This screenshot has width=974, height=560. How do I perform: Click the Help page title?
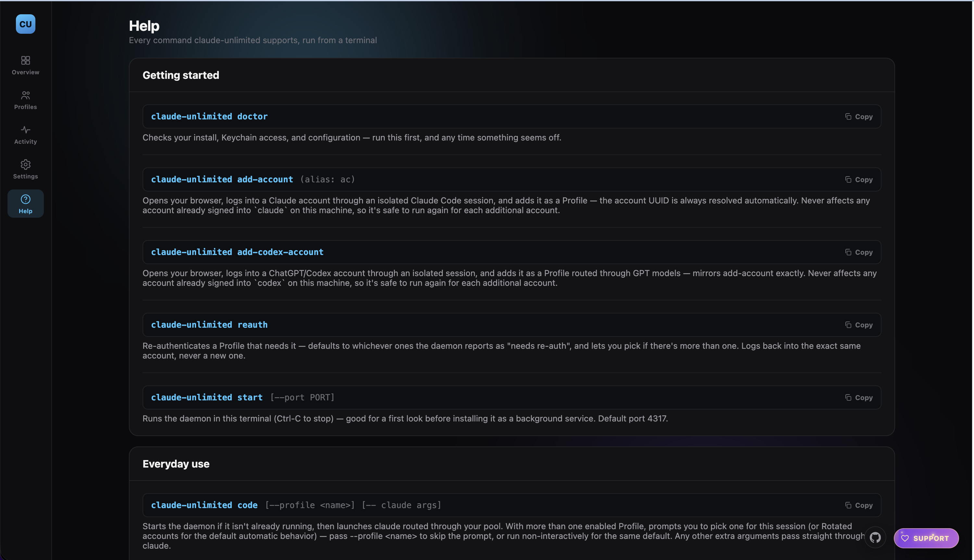point(144,26)
